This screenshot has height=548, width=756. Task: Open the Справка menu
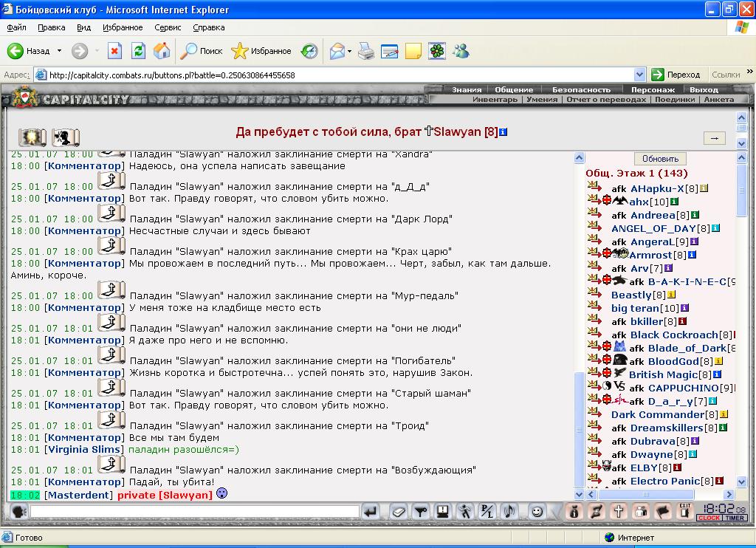coord(209,27)
